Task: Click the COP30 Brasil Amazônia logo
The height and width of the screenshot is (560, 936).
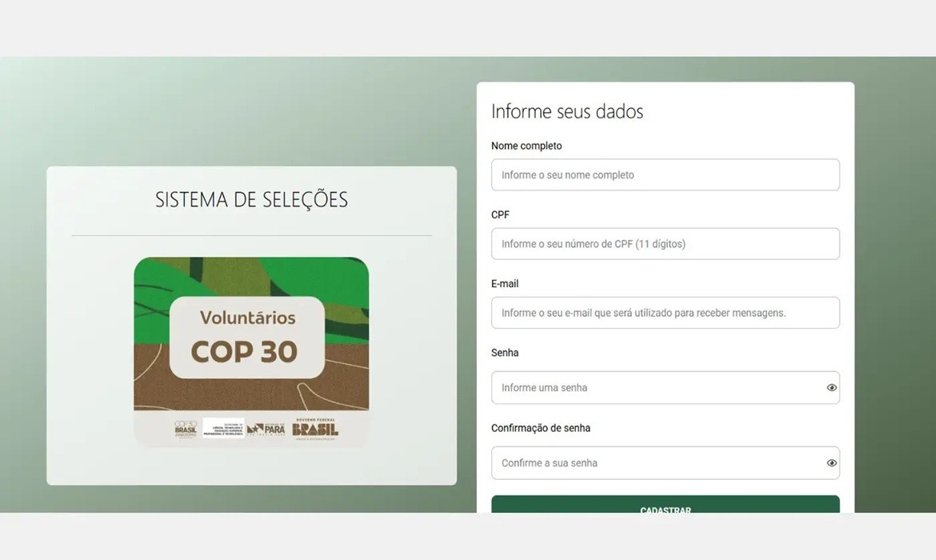Action: click(186, 429)
